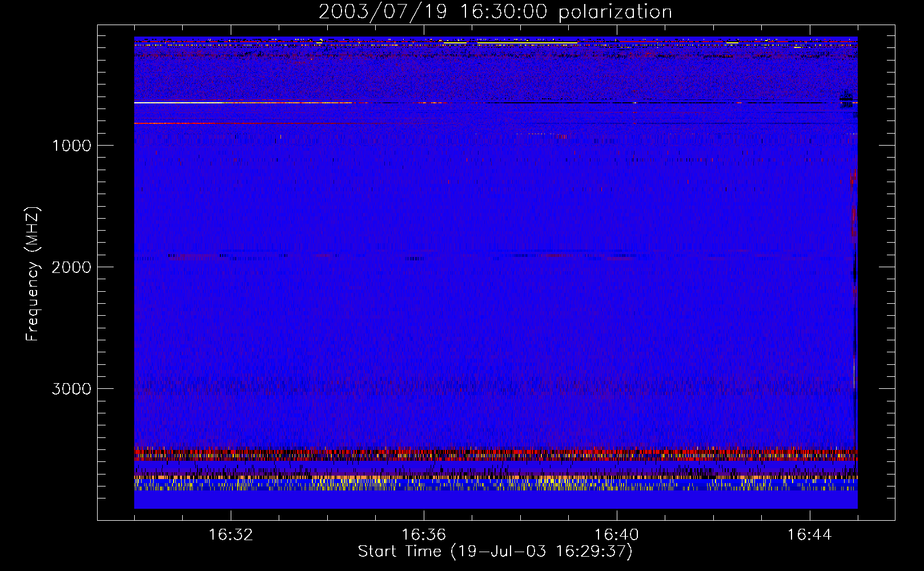Click the plot title '2003/07/19 16:30:00 polarization'
The image size is (924, 571).
[495, 11]
